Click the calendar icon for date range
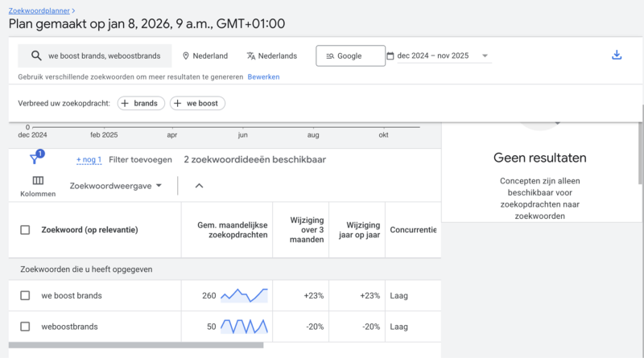This screenshot has width=644, height=362. coord(390,56)
